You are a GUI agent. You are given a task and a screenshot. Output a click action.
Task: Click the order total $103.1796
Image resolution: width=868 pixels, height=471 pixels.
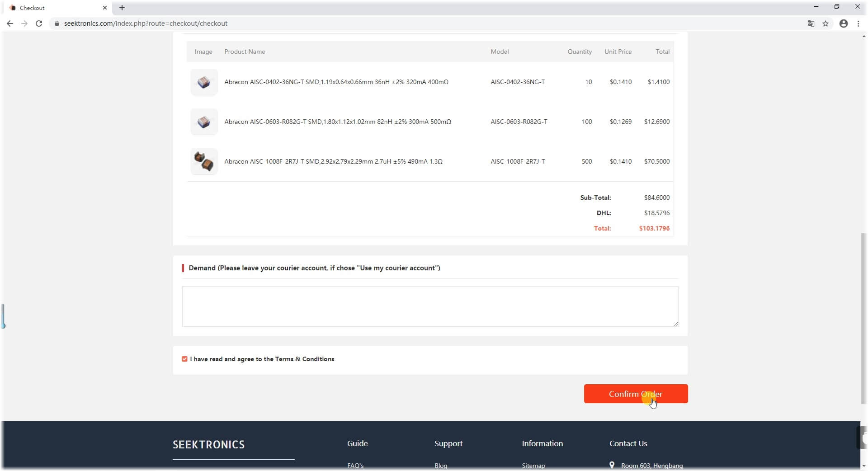coord(654,228)
